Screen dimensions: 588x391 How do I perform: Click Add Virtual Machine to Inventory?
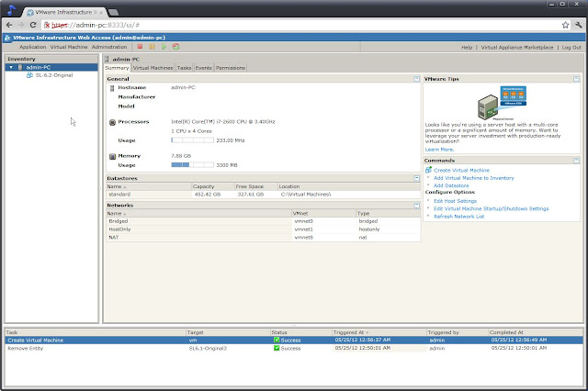coord(474,178)
